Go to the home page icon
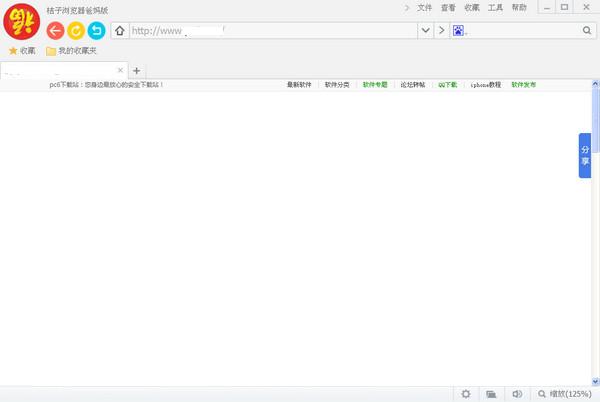The image size is (600, 402). [120, 30]
